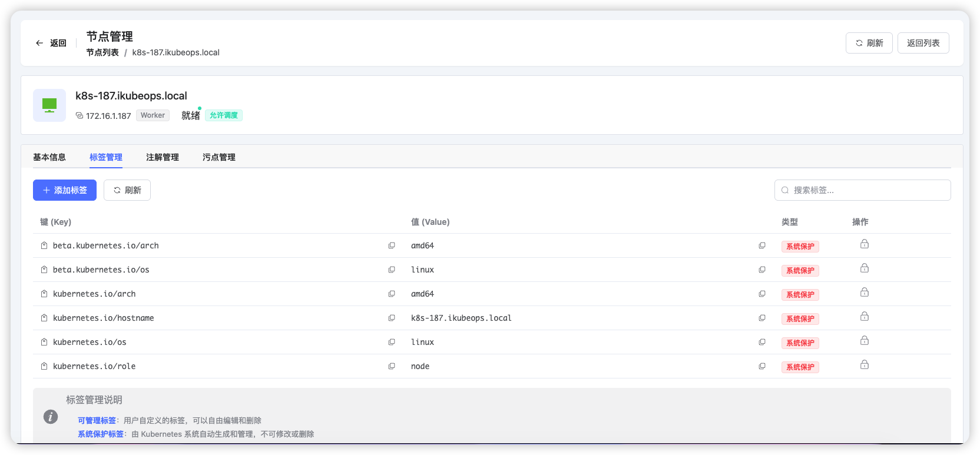This screenshot has height=455, width=980.
Task: Click the lock icon for beta.kubernetes.io/arch row
Action: pos(864,244)
